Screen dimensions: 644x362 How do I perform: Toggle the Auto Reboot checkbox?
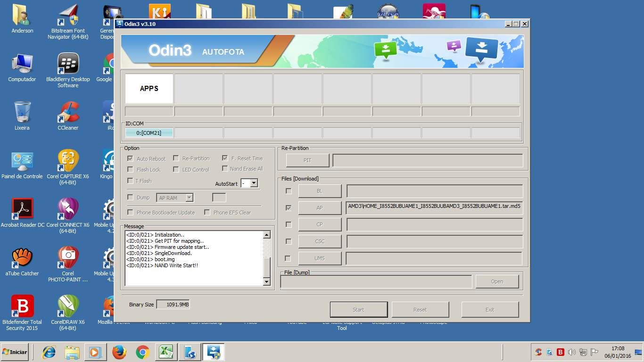click(x=131, y=158)
